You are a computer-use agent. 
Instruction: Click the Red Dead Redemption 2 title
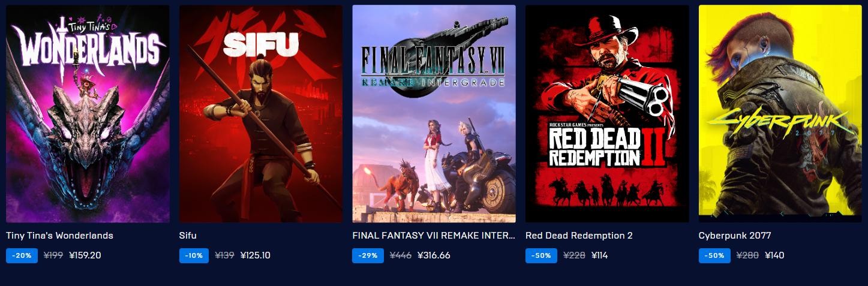(x=579, y=236)
